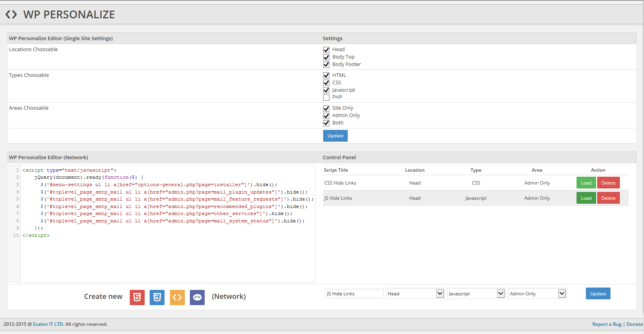Click code line with mail_system_status
Screen dimensions: 644x334
point(173,221)
